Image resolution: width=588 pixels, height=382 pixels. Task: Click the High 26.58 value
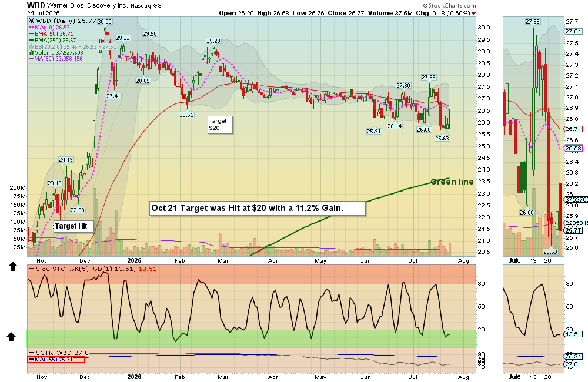273,13
